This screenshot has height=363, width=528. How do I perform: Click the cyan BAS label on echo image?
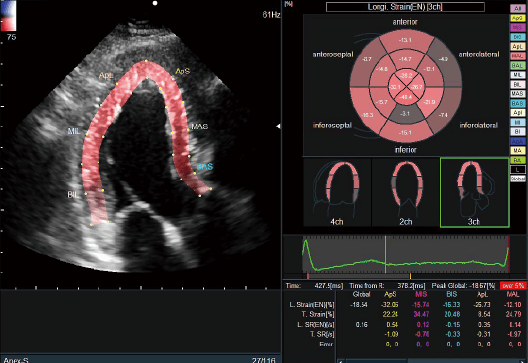click(x=205, y=167)
